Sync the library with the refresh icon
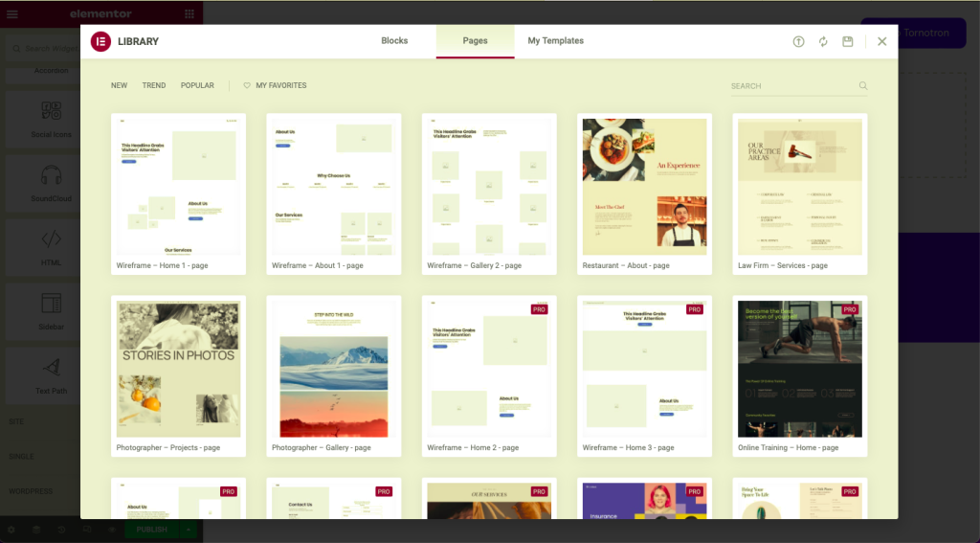This screenshot has height=543, width=980. pyautogui.click(x=823, y=42)
